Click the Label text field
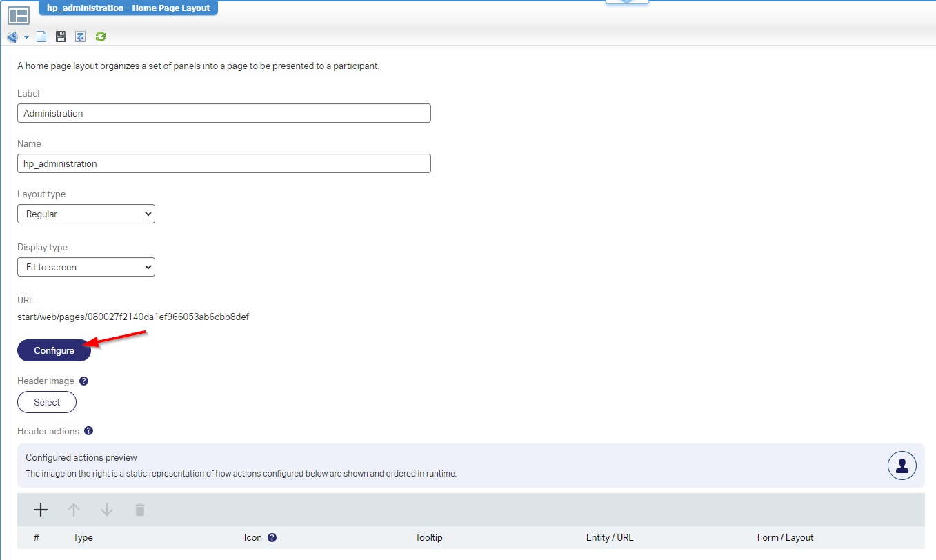This screenshot has width=936, height=560. point(224,113)
